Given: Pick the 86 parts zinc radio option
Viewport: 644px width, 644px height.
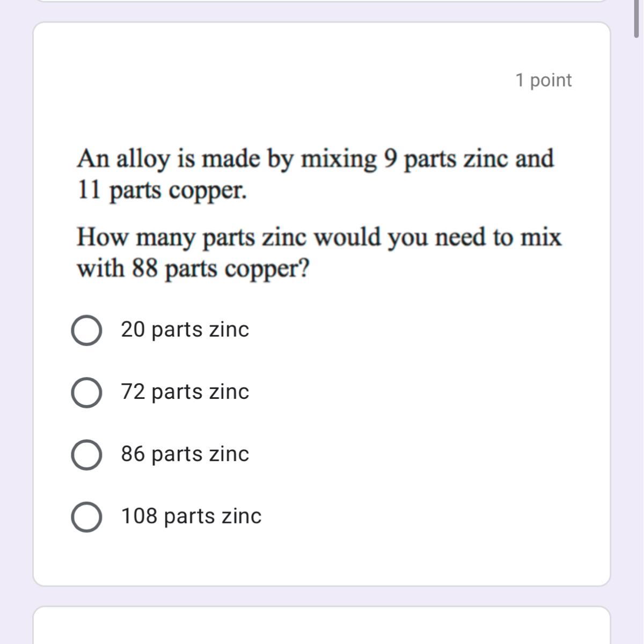Looking at the screenshot, I should pos(86,455).
